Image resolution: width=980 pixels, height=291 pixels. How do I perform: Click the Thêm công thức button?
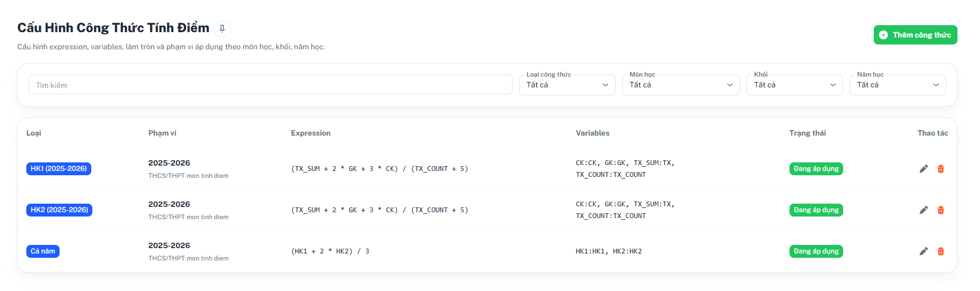915,35
